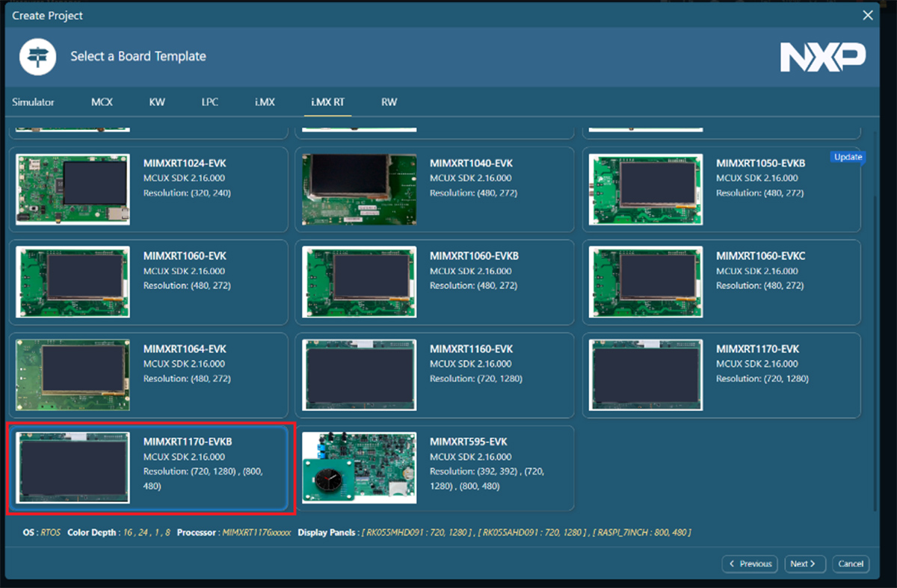Click the MIMXRT1170-EVKB title text

[x=188, y=442]
